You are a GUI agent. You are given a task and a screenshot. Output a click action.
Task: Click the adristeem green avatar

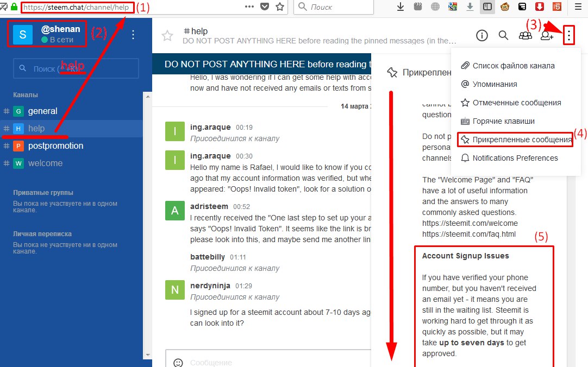pyautogui.click(x=175, y=211)
